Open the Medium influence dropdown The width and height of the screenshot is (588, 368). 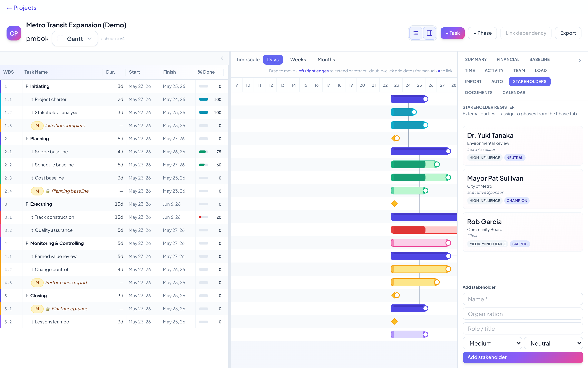(492, 343)
